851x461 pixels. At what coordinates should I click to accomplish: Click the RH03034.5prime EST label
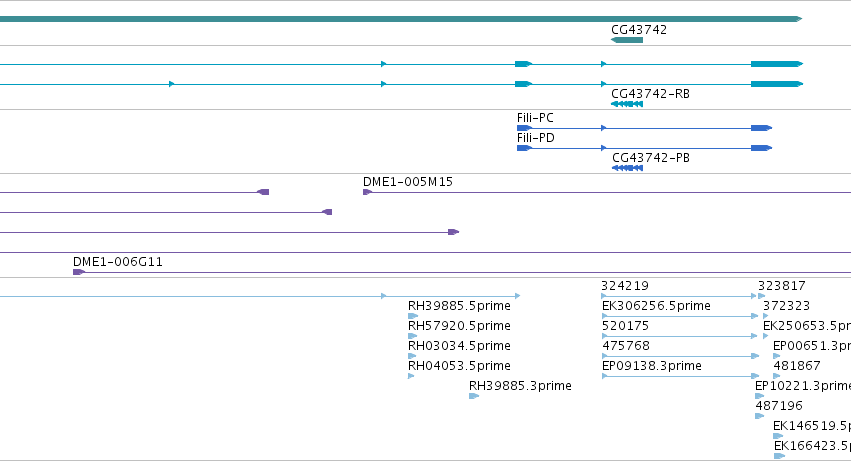[x=459, y=346]
